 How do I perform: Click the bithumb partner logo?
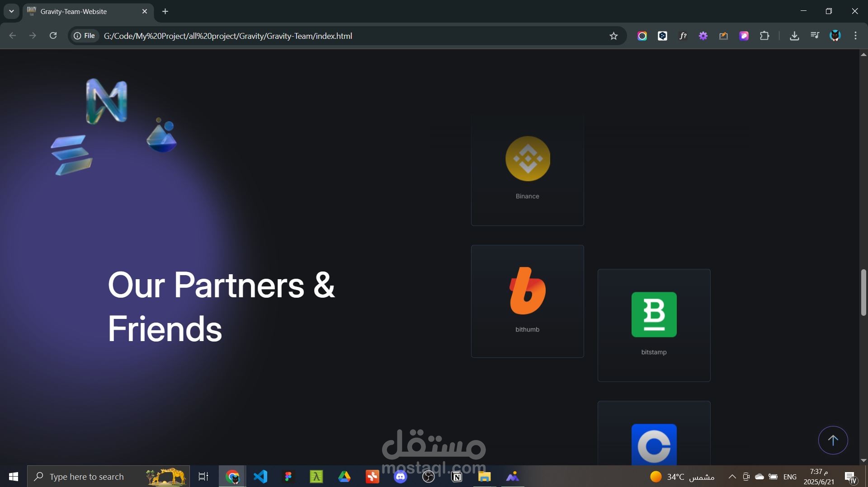tap(528, 290)
